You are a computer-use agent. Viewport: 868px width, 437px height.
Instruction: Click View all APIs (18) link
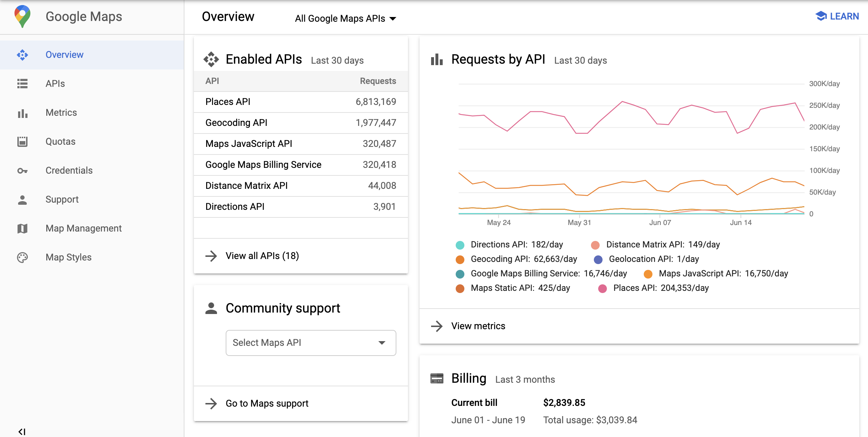pos(262,256)
